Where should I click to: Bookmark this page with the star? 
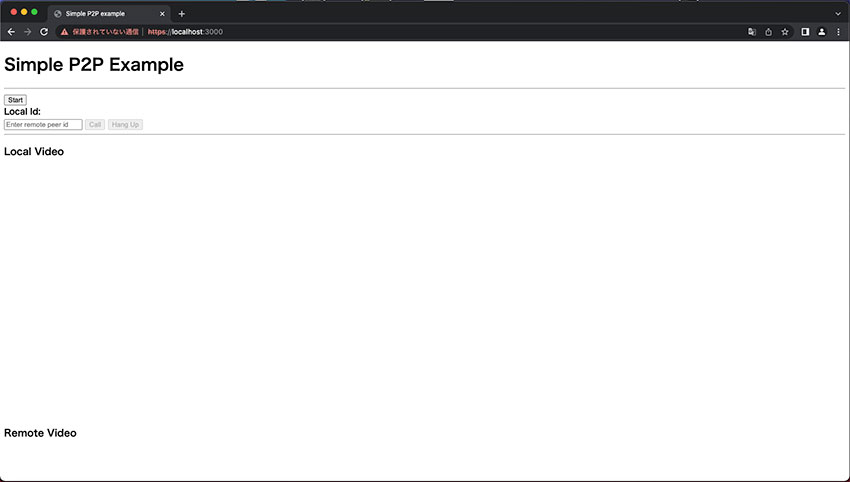pos(785,32)
